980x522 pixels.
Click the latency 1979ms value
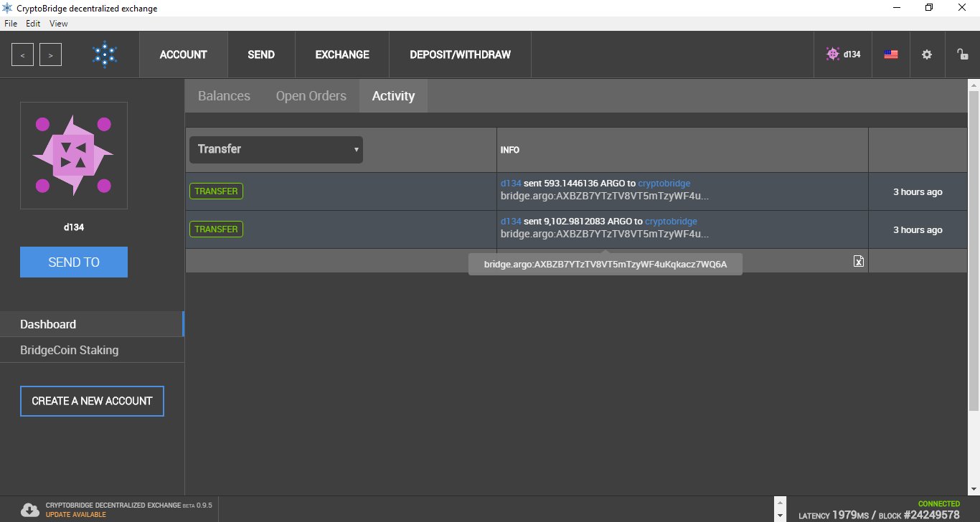coord(850,515)
